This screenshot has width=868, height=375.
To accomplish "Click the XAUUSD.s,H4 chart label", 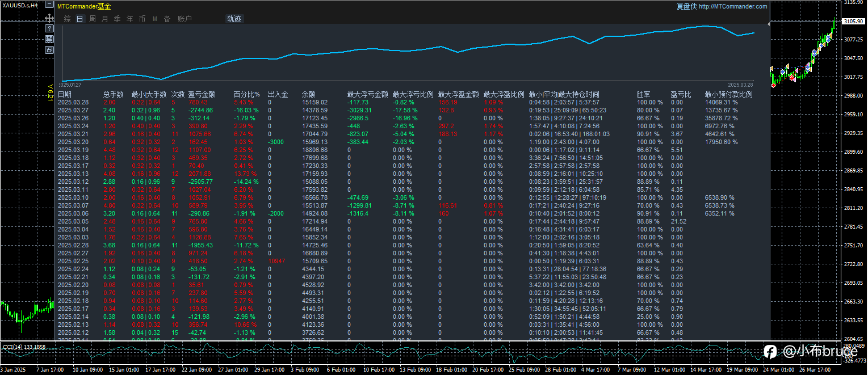I will [x=20, y=5].
